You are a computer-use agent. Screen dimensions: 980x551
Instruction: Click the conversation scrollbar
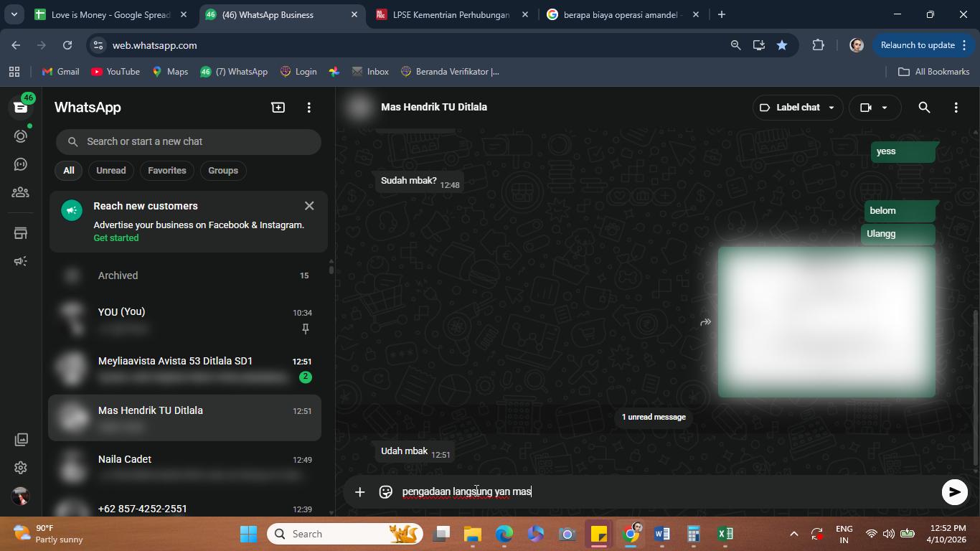[x=975, y=387]
